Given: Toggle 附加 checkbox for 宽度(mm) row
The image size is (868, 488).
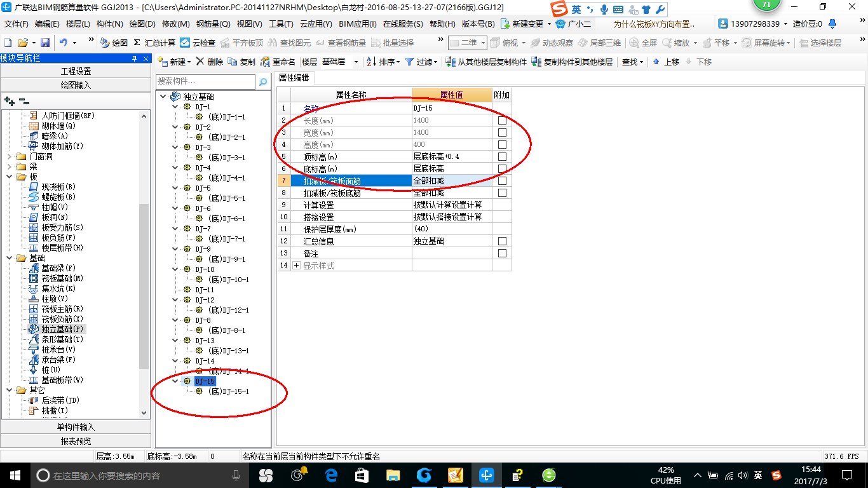Looking at the screenshot, I should tap(502, 132).
